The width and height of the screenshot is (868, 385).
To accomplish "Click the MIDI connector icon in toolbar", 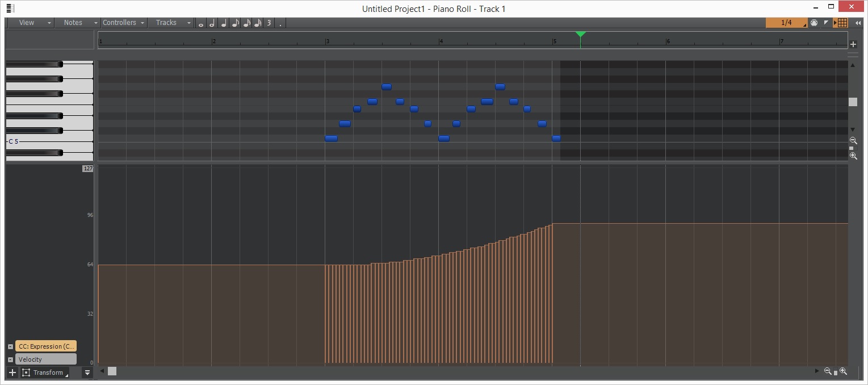I will 814,23.
